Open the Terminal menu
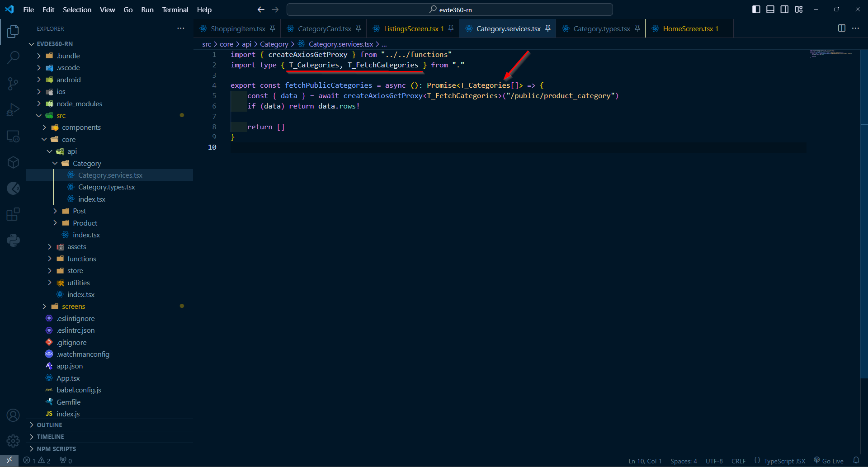Screen dimensions: 868x467 (x=175, y=9)
